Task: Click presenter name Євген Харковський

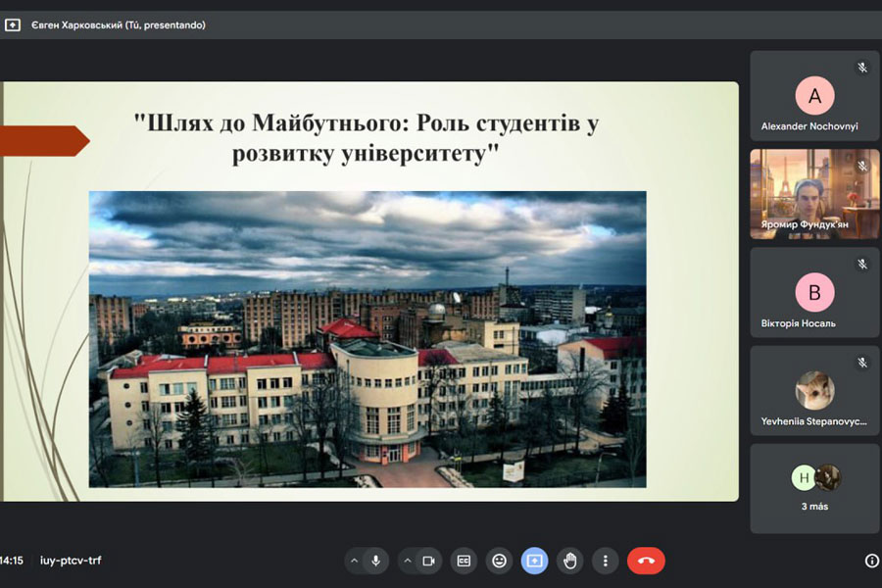Action: click(x=76, y=24)
